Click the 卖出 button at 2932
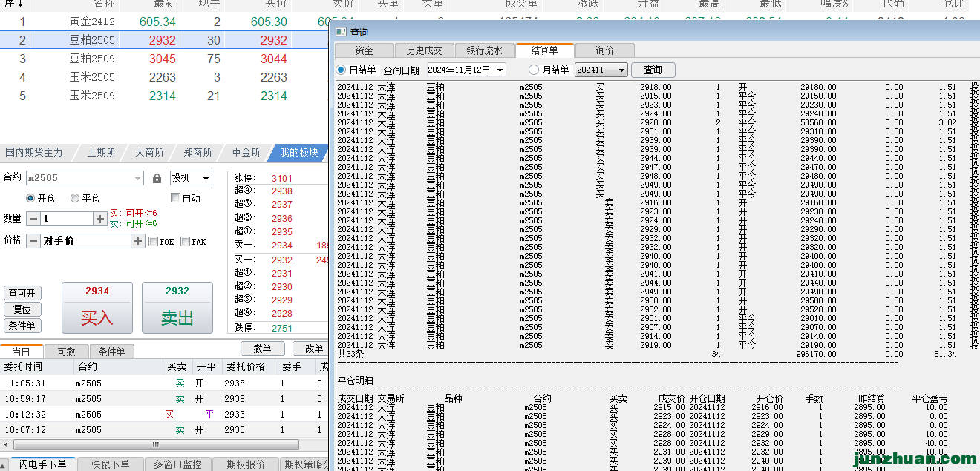This screenshot has width=980, height=471. [x=177, y=308]
